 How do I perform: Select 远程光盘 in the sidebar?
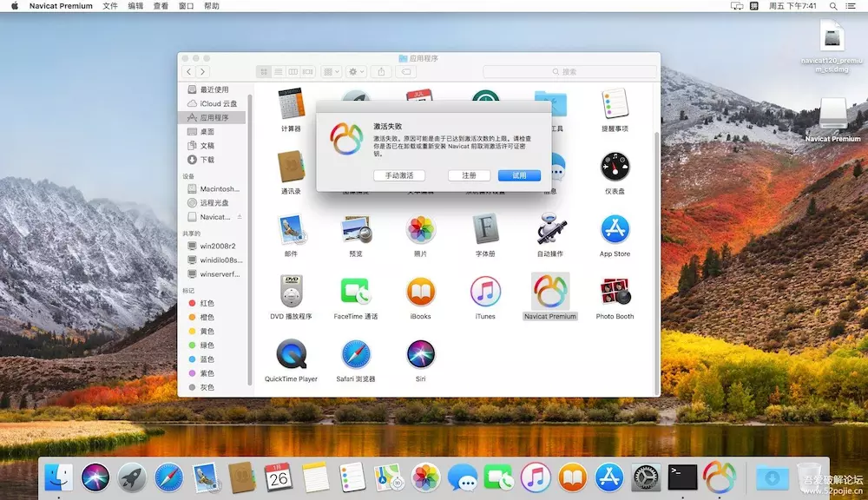tap(214, 202)
